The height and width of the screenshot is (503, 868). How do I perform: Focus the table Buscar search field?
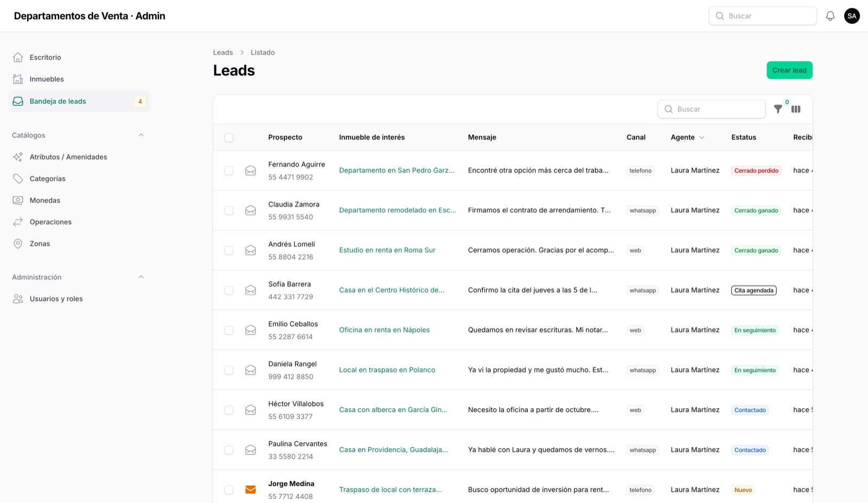(x=711, y=109)
